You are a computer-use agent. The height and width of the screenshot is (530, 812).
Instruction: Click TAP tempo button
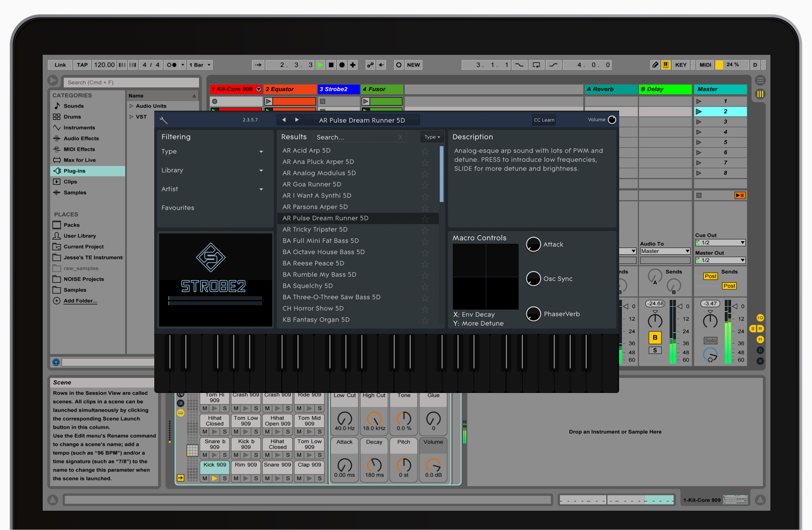coord(82,65)
